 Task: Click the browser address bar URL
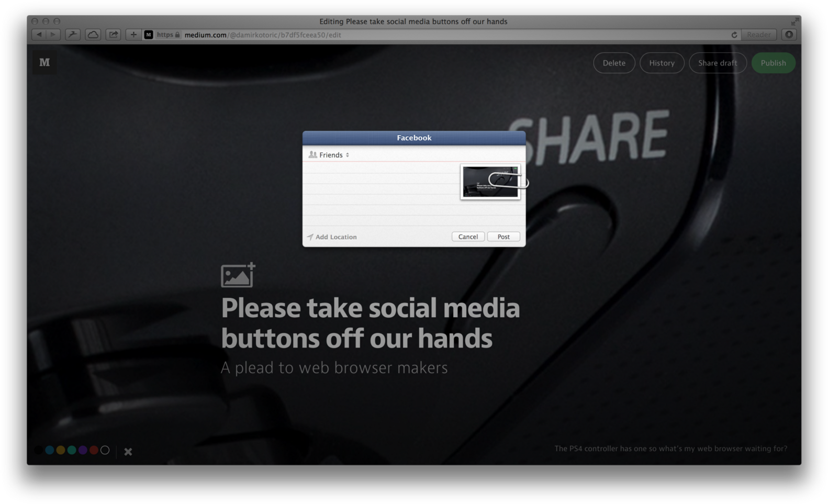coord(263,35)
